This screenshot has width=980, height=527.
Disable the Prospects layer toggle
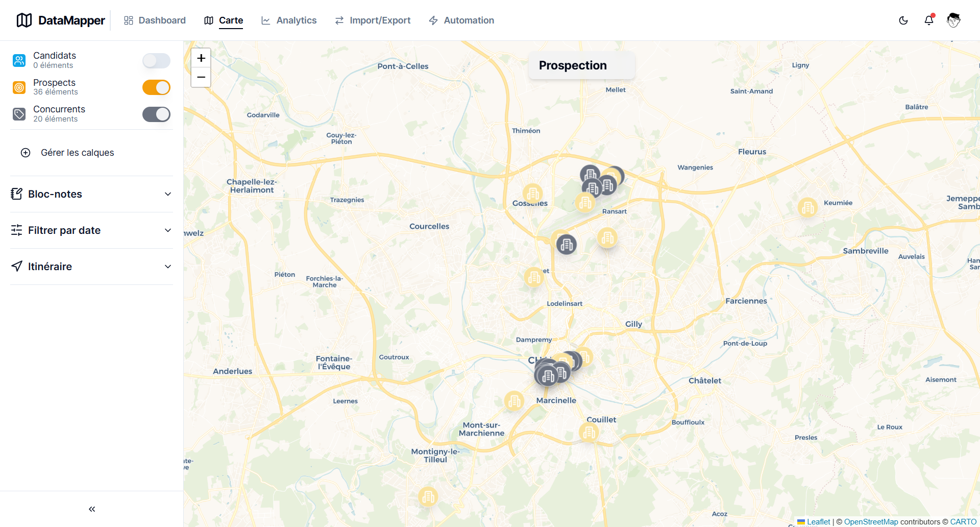pyautogui.click(x=156, y=87)
